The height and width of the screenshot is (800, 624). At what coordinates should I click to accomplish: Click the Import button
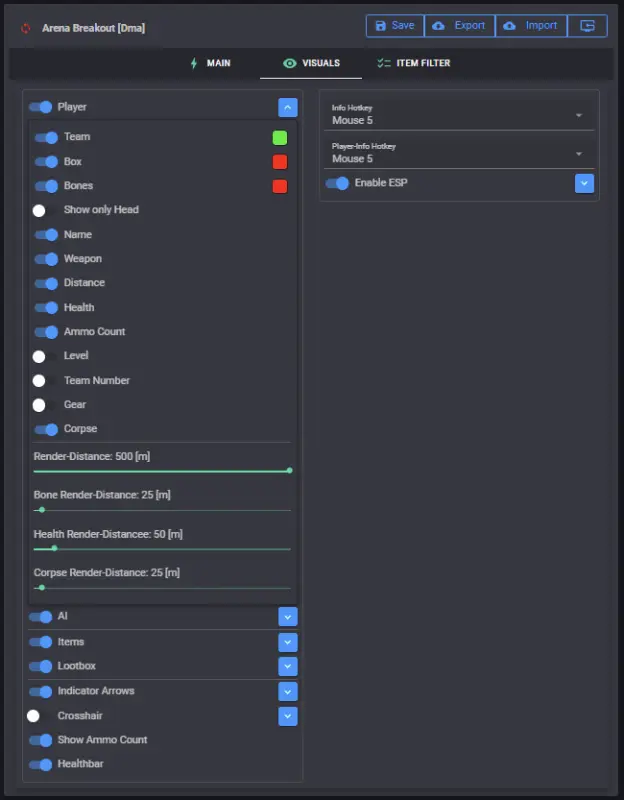click(x=531, y=26)
